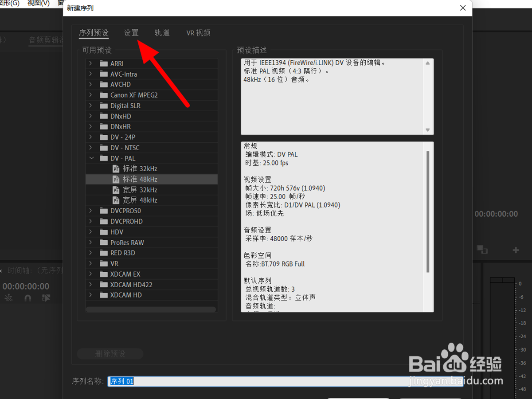Collapse the DV - PAL folder
Image resolution: width=532 pixels, height=399 pixels.
pyautogui.click(x=91, y=158)
